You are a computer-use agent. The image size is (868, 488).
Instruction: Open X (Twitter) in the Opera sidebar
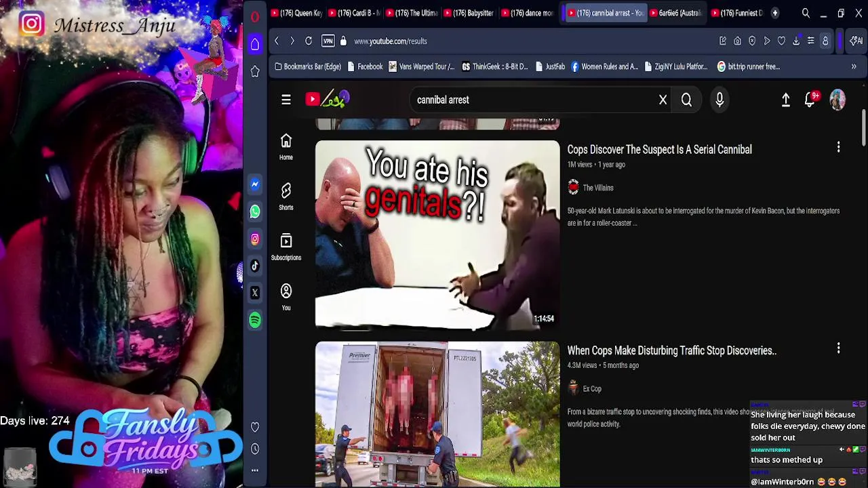255,293
